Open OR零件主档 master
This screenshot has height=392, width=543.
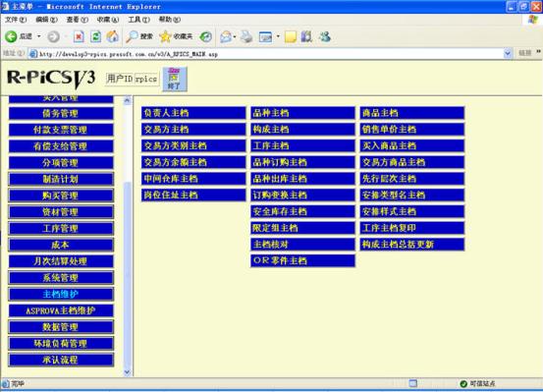303,260
